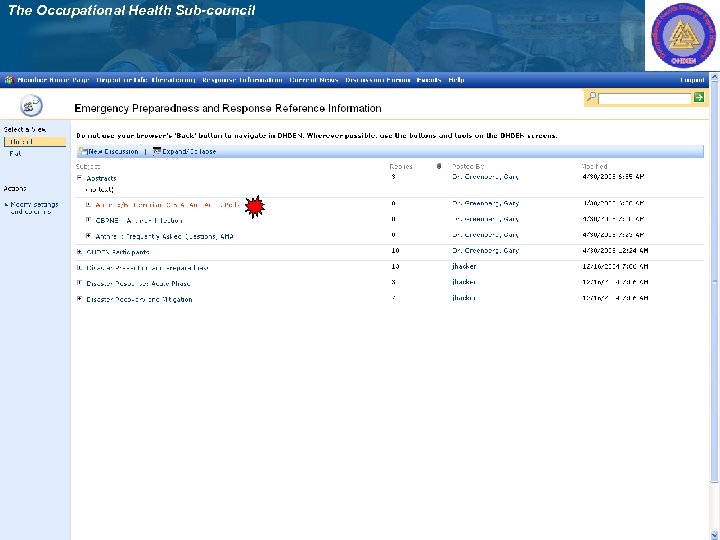Screen dimensions: 720x540
Task: Click the Expand/Collapse toolbar icon
Action: (157, 151)
